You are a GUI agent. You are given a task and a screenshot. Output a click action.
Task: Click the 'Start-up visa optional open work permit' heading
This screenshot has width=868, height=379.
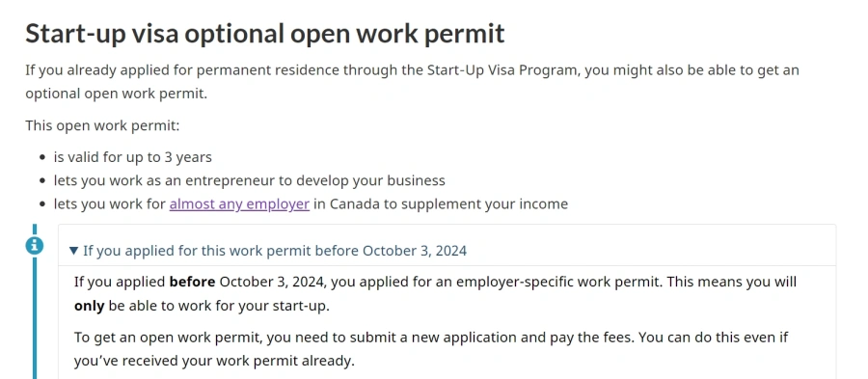click(265, 34)
